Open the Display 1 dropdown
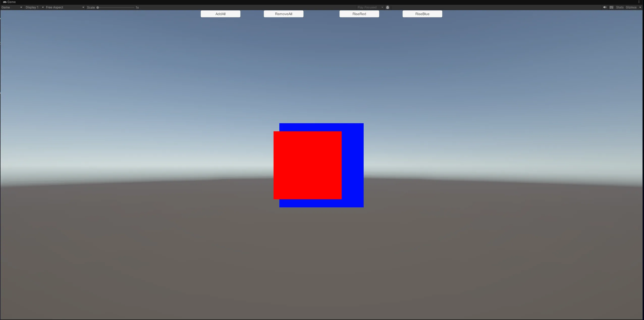 [35, 7]
